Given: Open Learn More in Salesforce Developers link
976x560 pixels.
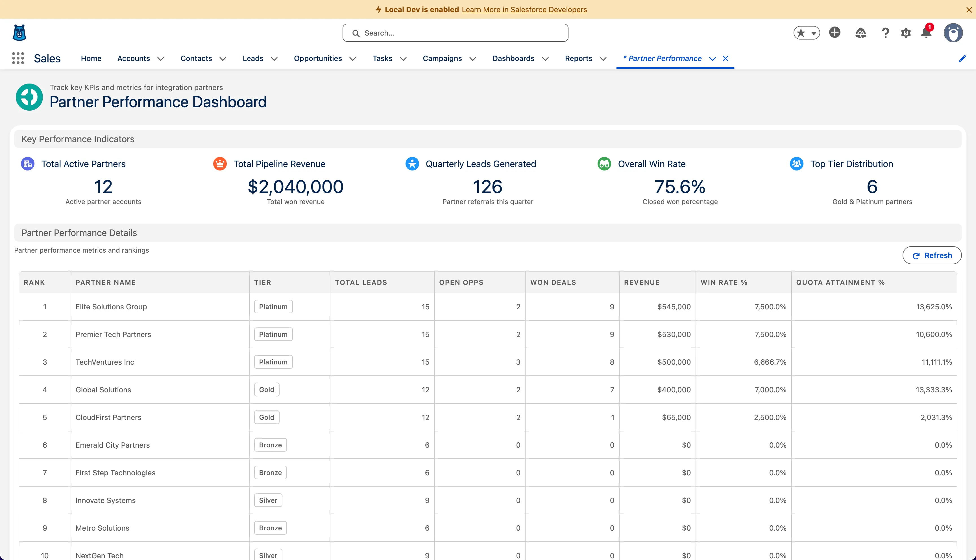Looking at the screenshot, I should pos(524,10).
